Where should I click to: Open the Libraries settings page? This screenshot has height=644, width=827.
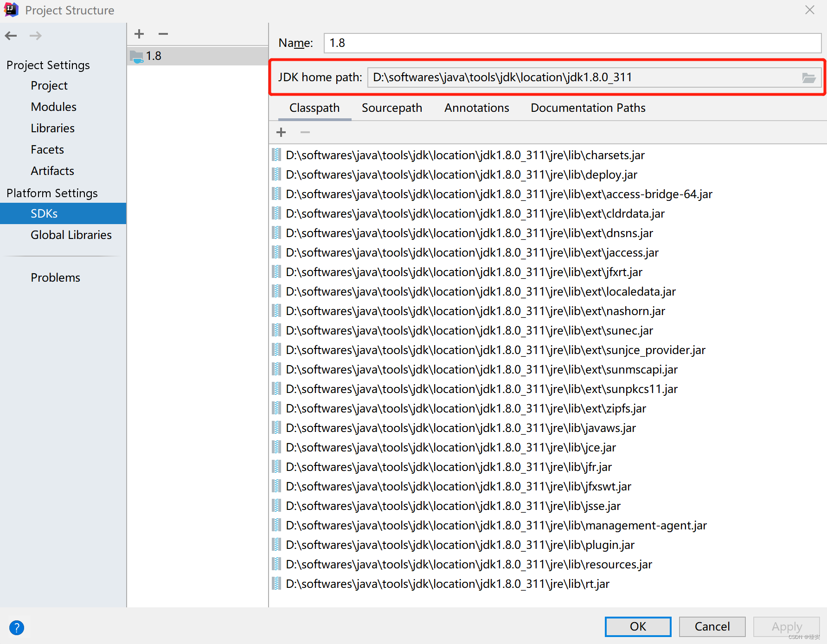click(x=53, y=128)
